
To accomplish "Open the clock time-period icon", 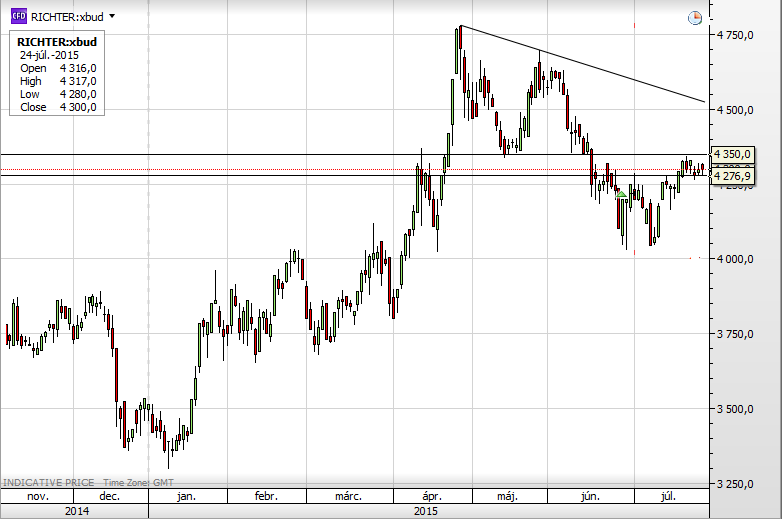I will tap(695, 18).
